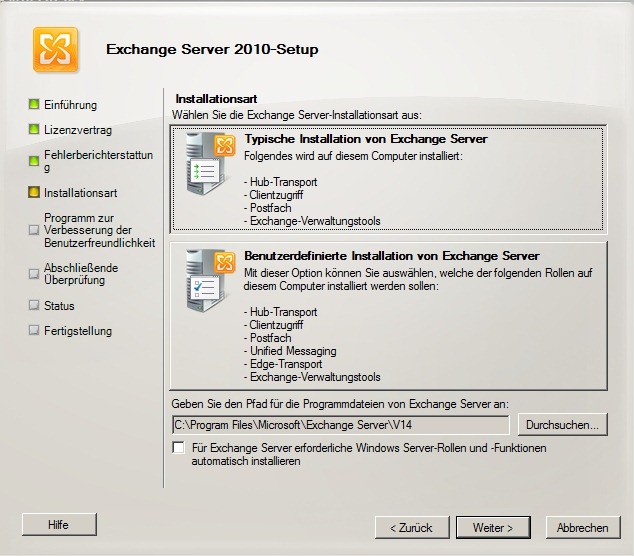
Task: Click the Abschließende Überprüfung step box
Action: 34,273
